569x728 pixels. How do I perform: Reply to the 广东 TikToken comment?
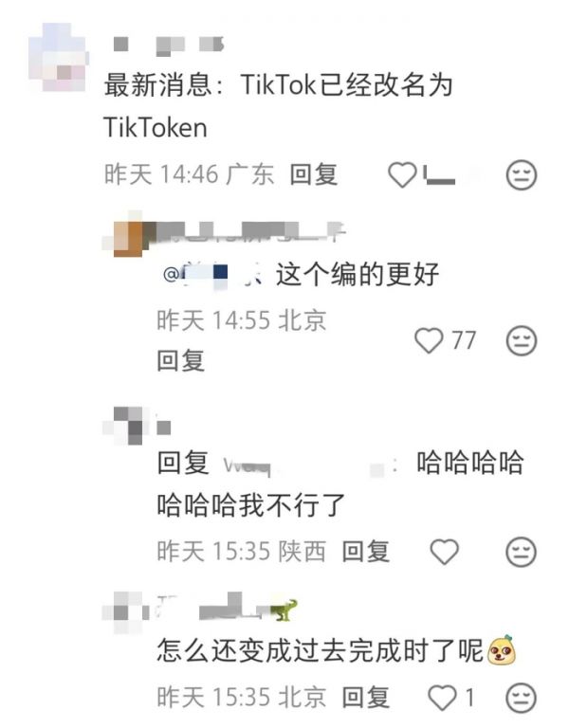(314, 175)
